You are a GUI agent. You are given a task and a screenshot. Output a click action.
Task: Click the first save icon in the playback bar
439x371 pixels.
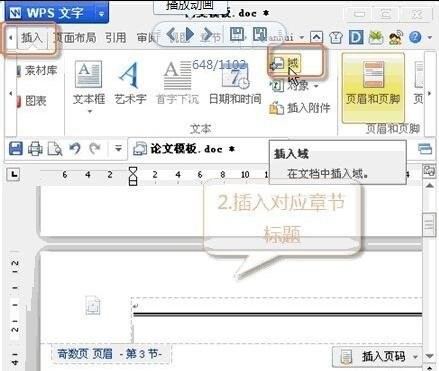[237, 34]
